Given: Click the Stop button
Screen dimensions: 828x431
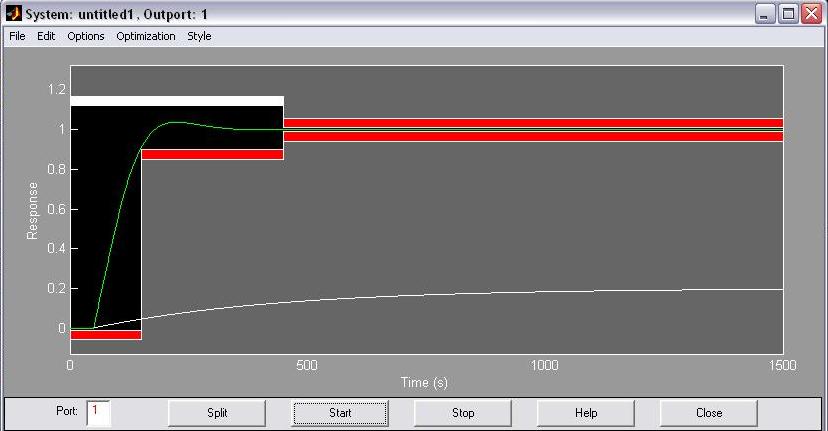Looking at the screenshot, I should [463, 413].
